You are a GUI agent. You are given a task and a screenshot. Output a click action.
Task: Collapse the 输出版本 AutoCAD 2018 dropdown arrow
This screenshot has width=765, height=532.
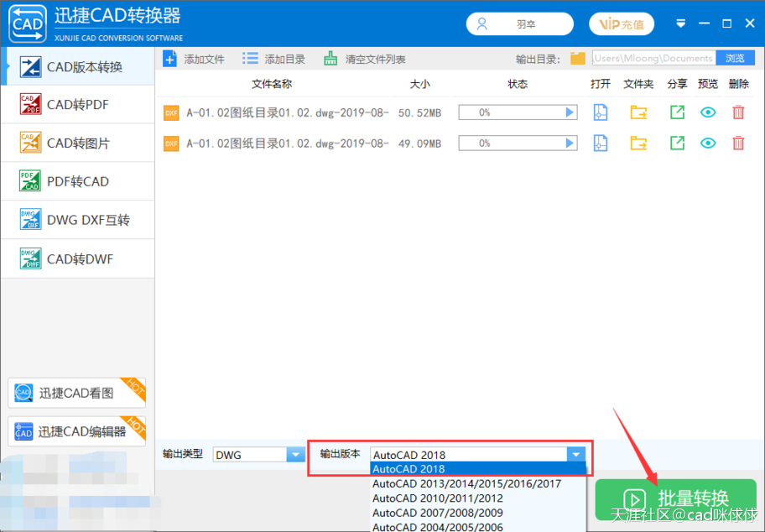click(575, 455)
